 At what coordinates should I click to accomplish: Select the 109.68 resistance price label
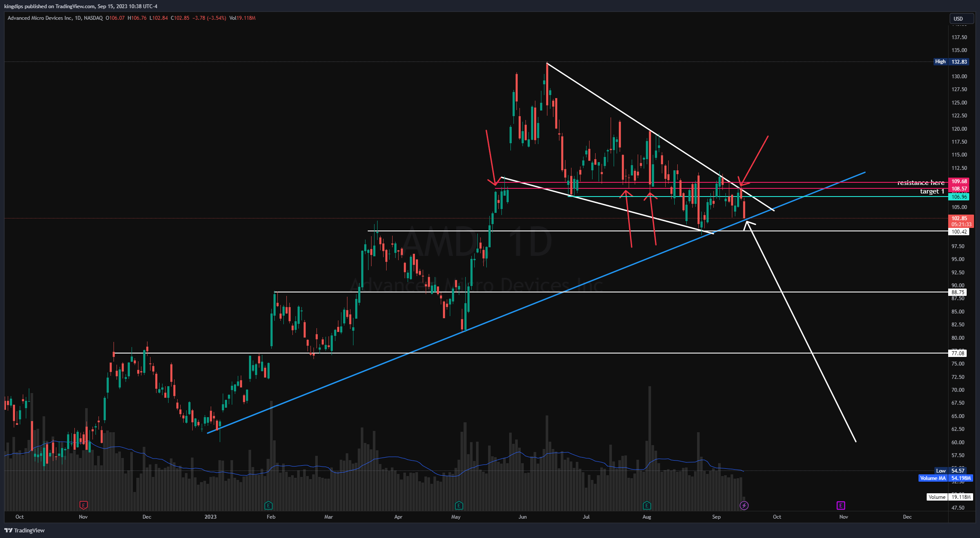pyautogui.click(x=959, y=181)
